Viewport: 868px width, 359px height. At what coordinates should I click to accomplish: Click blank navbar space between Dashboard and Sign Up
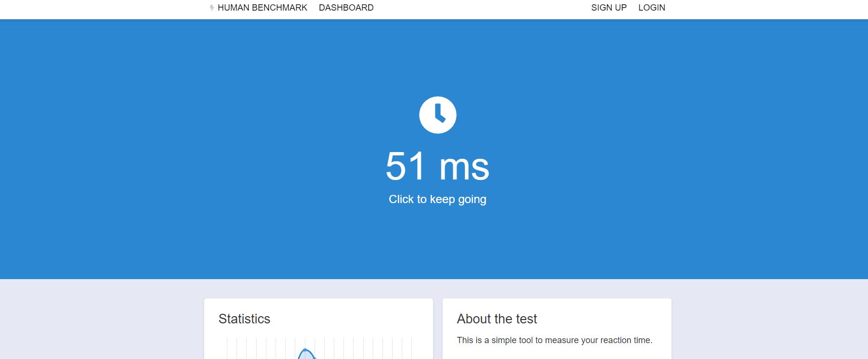click(482, 8)
